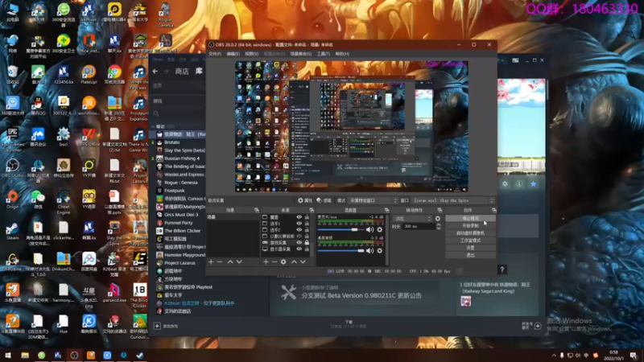Remove selected source with minus icon
The image size is (644, 362).
[x=275, y=262]
